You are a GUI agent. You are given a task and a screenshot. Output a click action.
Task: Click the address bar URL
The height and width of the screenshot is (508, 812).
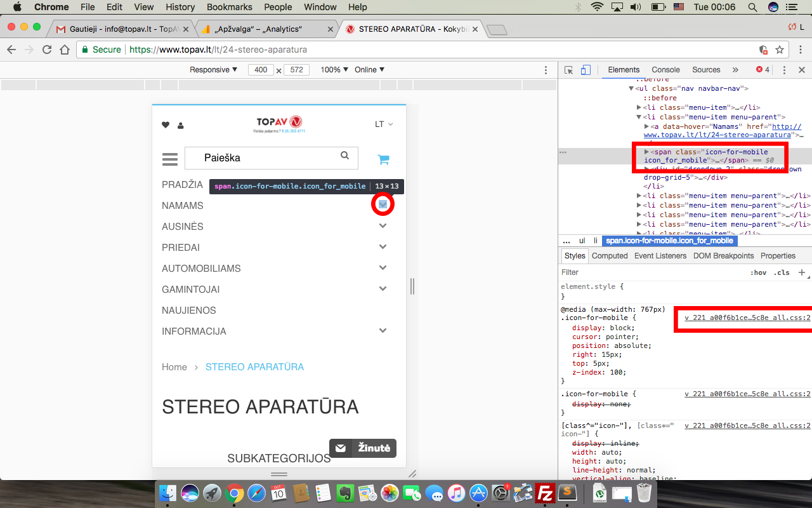point(218,50)
